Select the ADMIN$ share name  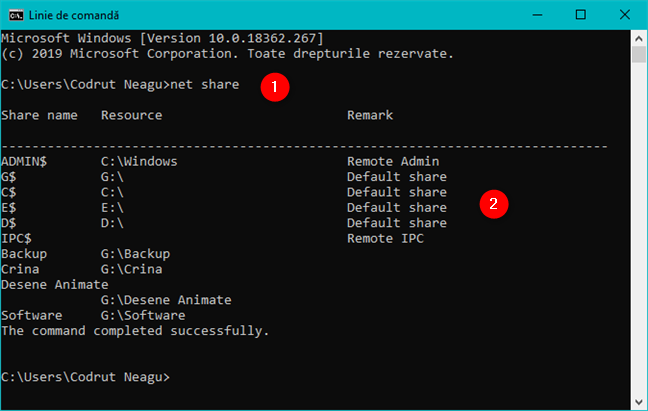24,161
